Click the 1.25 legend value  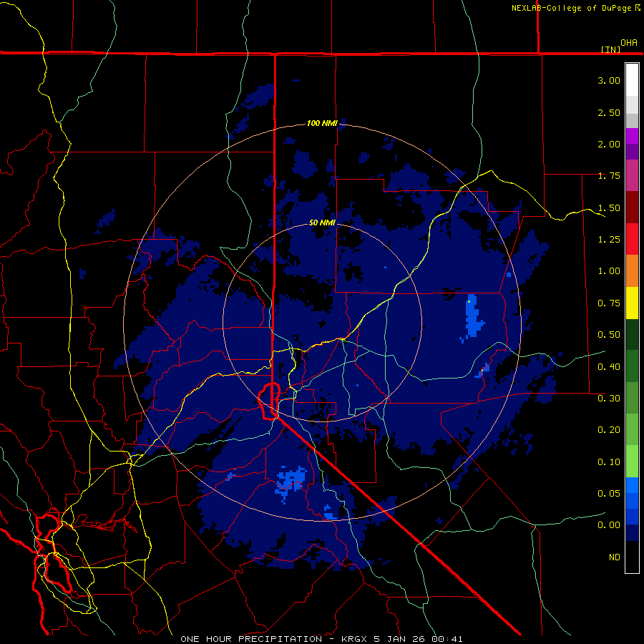click(609, 240)
